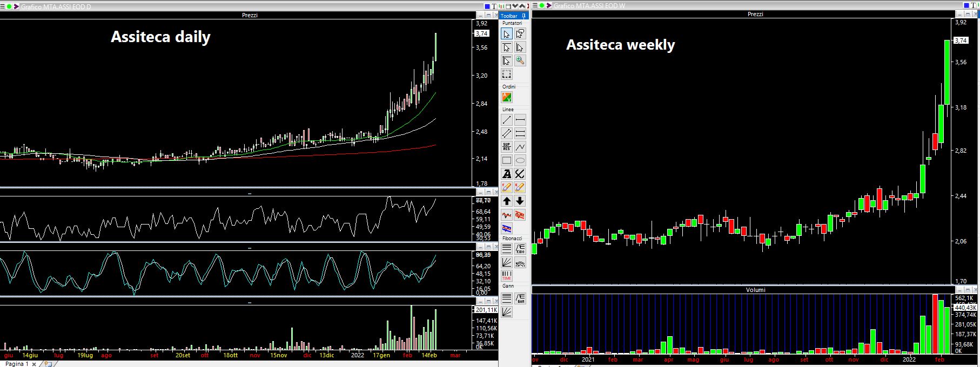Select the left pencil eraser tool
This screenshot has width=980, height=367.
506,187
